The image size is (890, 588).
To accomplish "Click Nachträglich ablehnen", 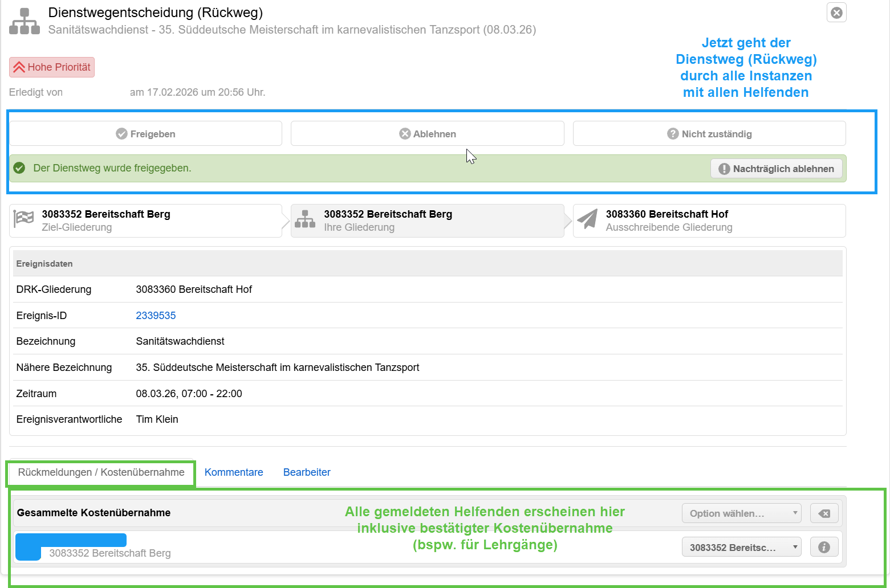I will [776, 169].
